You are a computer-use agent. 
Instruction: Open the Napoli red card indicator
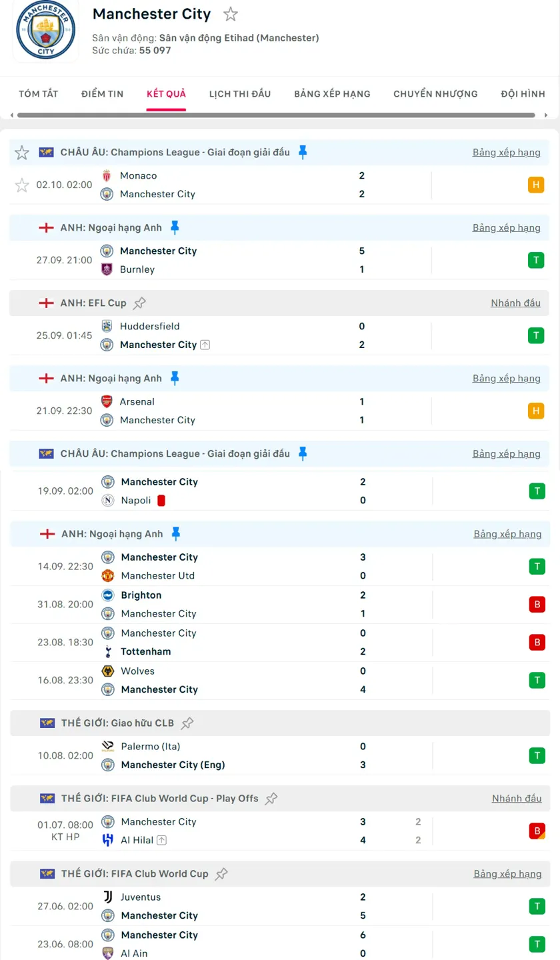click(x=160, y=500)
